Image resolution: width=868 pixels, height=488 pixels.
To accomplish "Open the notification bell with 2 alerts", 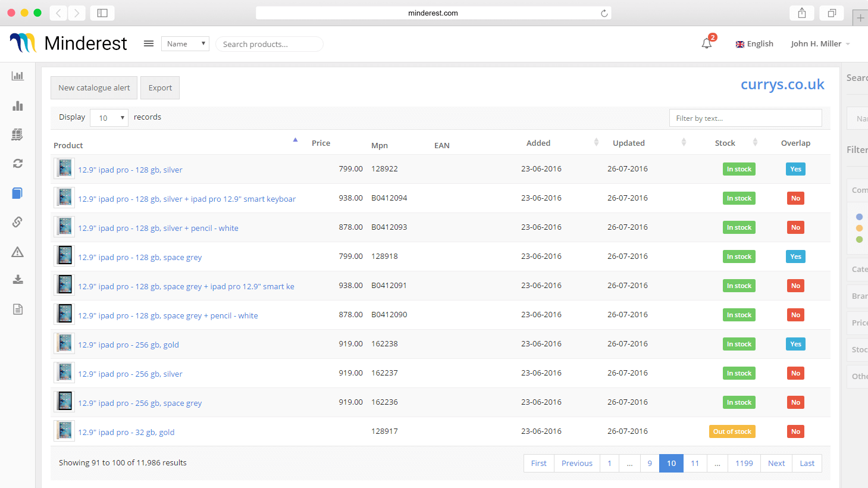I will click(x=707, y=43).
